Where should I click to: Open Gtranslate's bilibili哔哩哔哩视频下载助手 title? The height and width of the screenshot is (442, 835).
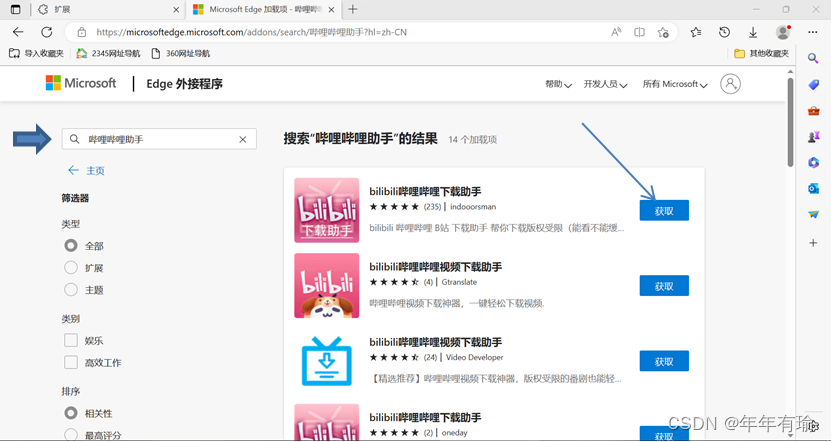tap(435, 266)
